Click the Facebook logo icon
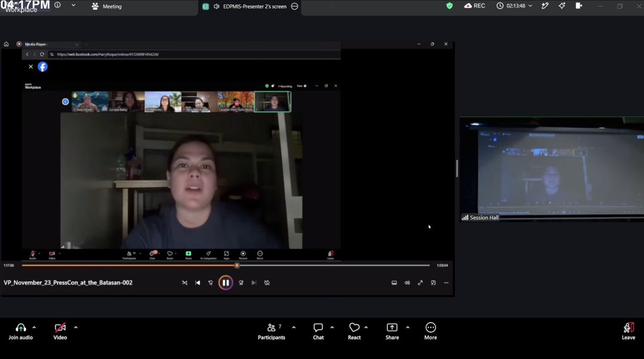 [42, 67]
